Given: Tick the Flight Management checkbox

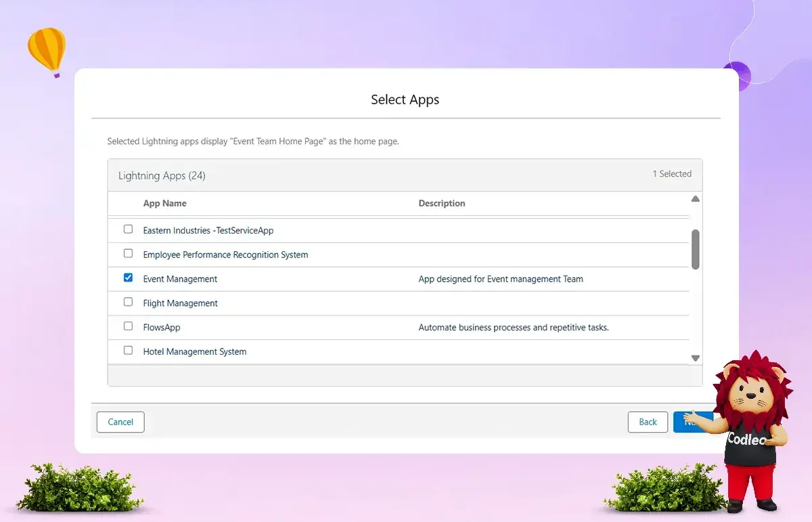Looking at the screenshot, I should pos(128,302).
